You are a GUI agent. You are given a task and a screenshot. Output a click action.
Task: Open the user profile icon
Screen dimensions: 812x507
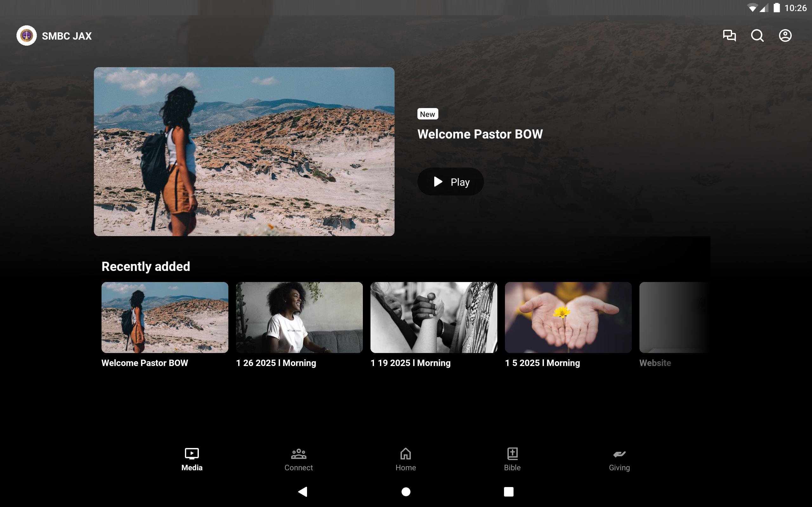tap(785, 35)
